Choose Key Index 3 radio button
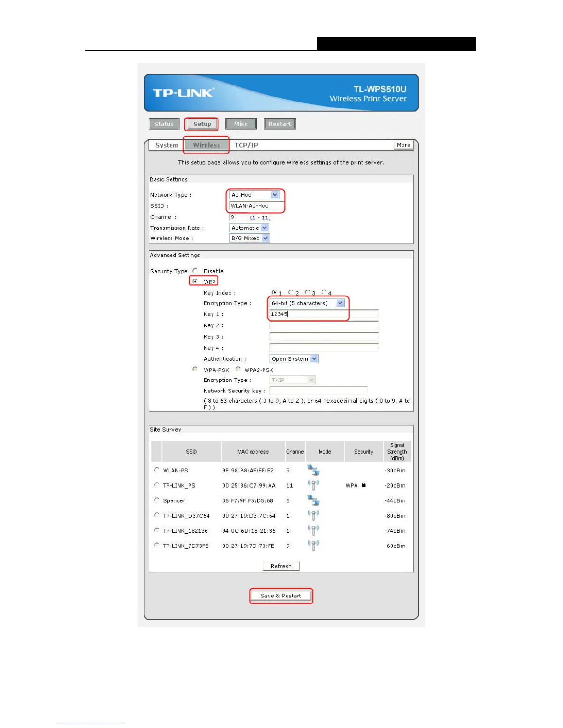The width and height of the screenshot is (563, 728). click(307, 292)
